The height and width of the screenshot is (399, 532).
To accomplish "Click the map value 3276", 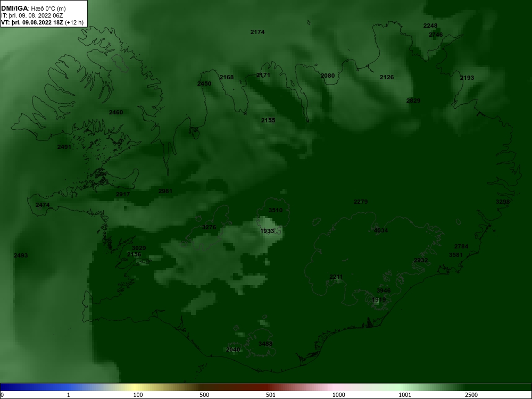I will pos(209,227).
